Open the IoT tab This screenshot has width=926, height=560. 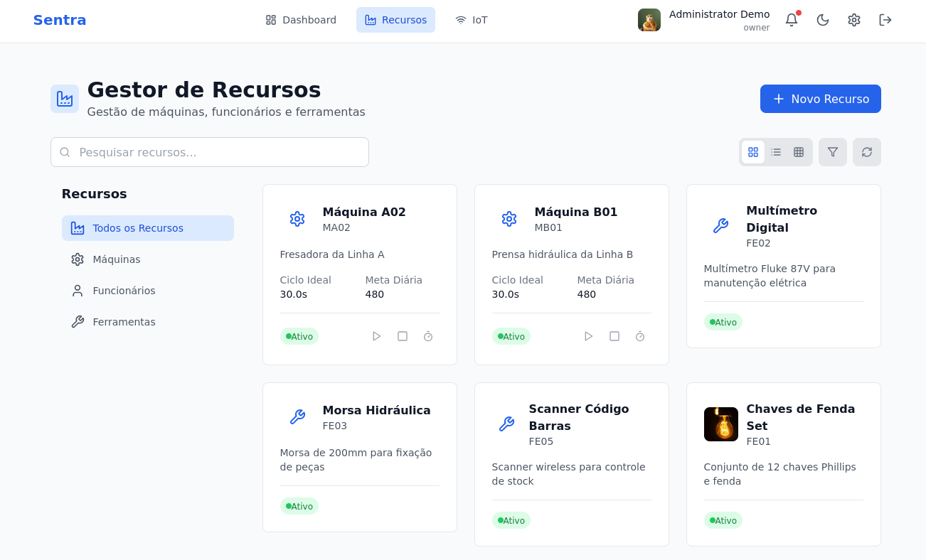(472, 20)
